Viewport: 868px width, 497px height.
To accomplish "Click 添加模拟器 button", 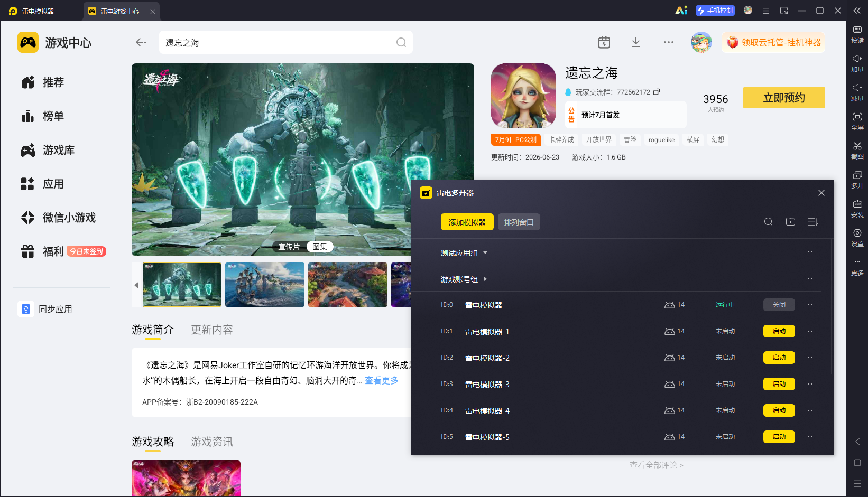I will click(467, 222).
